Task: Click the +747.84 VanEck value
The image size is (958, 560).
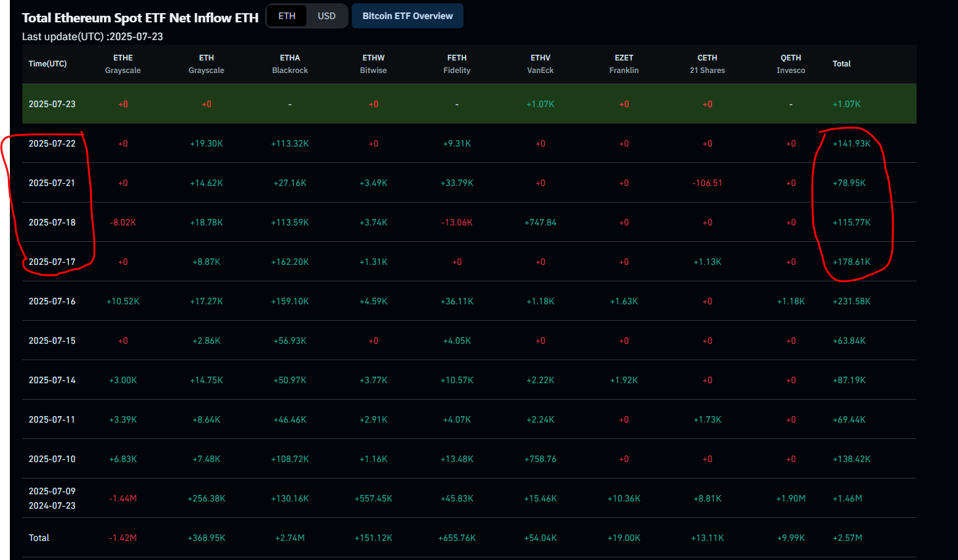Action: [540, 222]
